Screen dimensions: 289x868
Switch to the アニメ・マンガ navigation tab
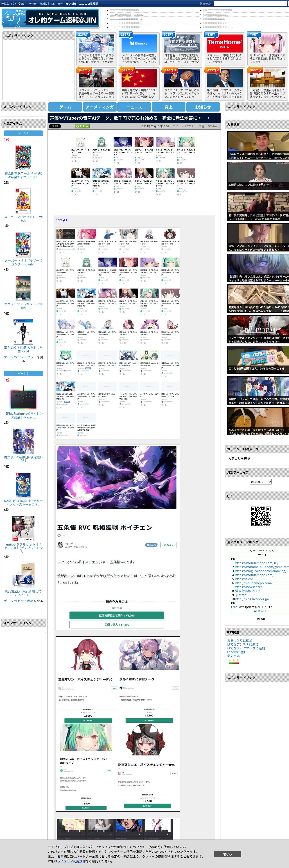pyautogui.click(x=99, y=107)
